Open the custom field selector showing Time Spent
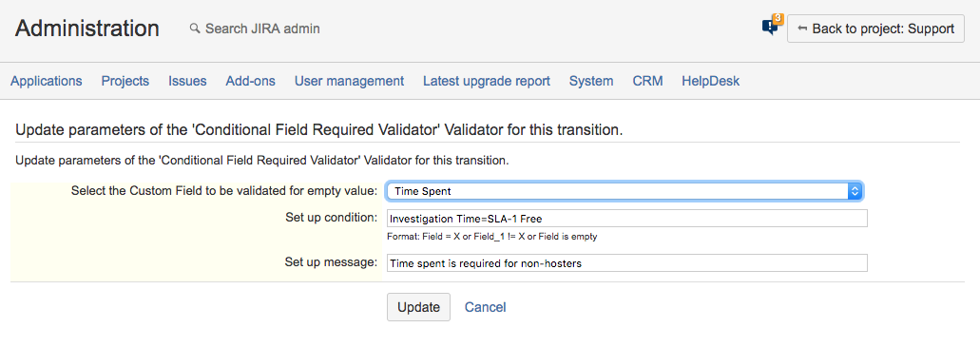Image resolution: width=980 pixels, height=347 pixels. [x=625, y=191]
